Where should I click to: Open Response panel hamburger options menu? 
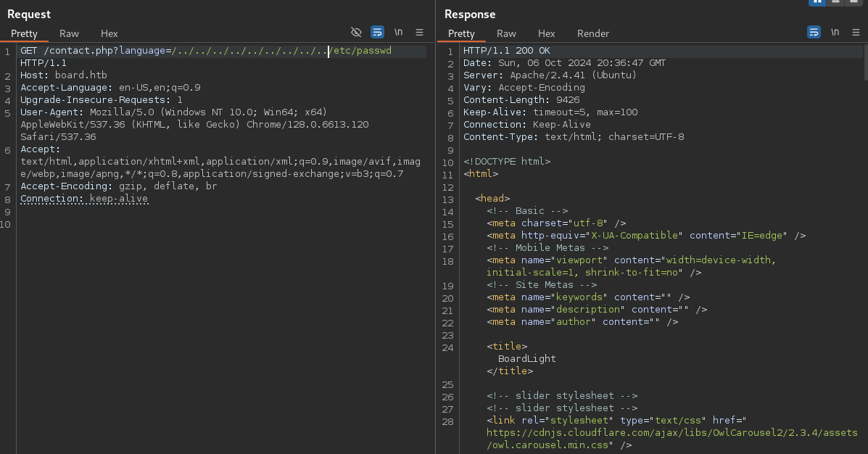click(856, 32)
